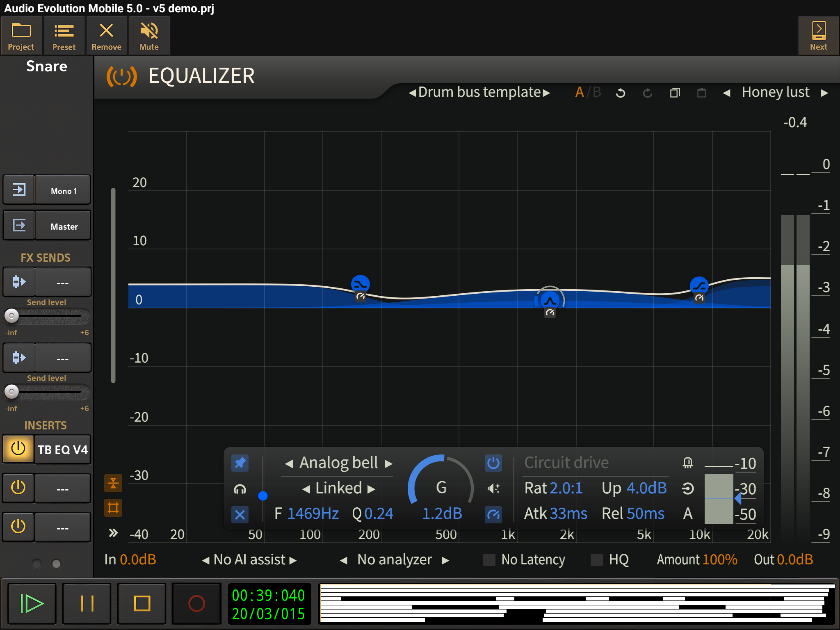Select the middle bell band node
The height and width of the screenshot is (630, 840).
[550, 301]
